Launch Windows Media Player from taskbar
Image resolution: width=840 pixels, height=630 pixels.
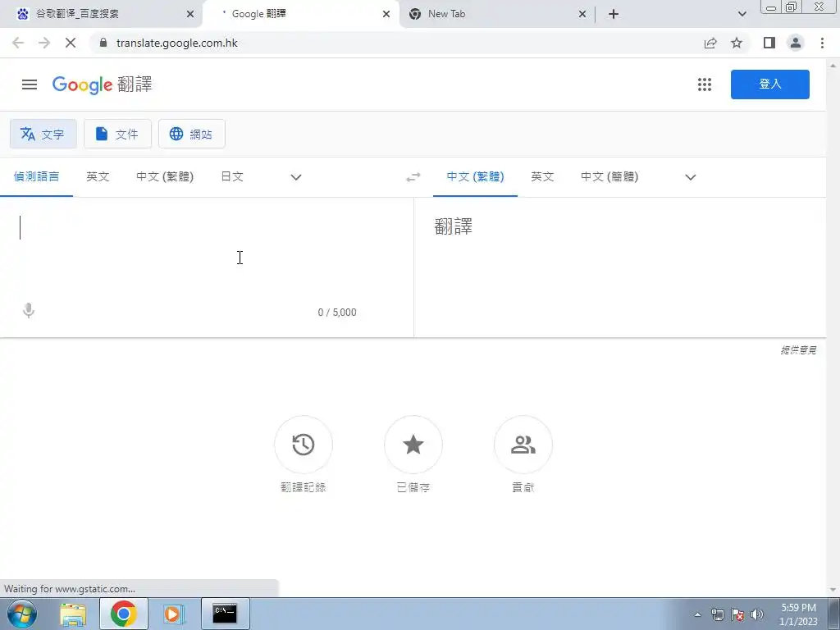pos(172,614)
